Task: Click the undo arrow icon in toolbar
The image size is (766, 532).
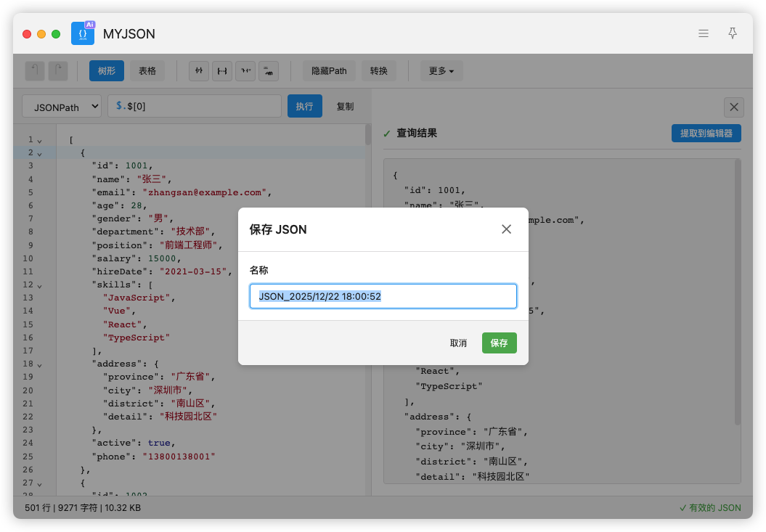Action: pos(35,71)
